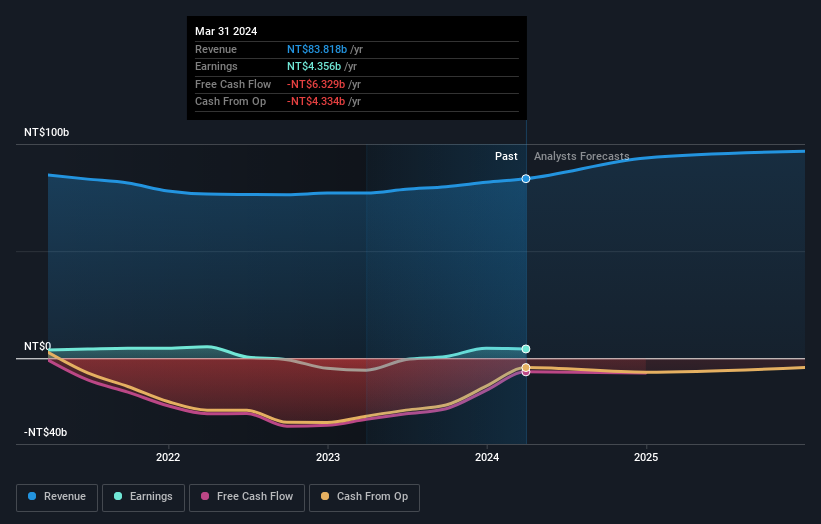Click the Earnings row label in tooltip
The height and width of the screenshot is (524, 821).
pyautogui.click(x=216, y=66)
